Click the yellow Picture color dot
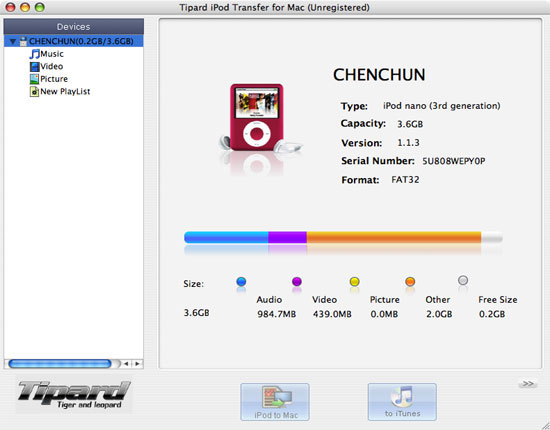The height and width of the screenshot is (430, 550). click(355, 282)
